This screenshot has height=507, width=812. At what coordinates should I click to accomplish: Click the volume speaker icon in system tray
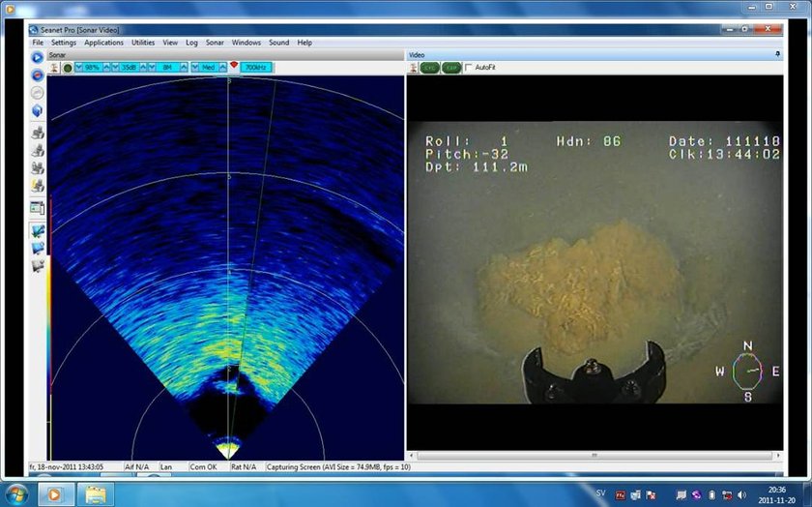(742, 495)
